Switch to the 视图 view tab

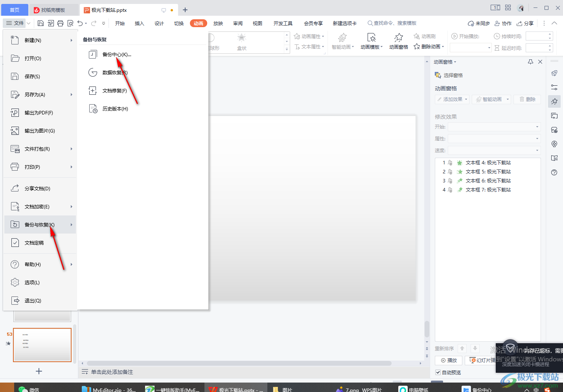click(258, 23)
